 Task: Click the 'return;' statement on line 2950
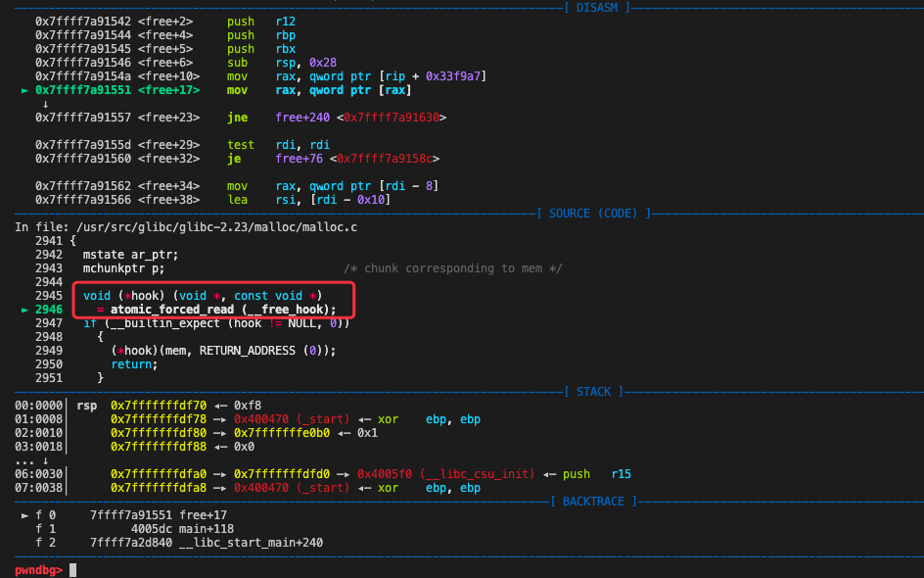pyautogui.click(x=134, y=363)
